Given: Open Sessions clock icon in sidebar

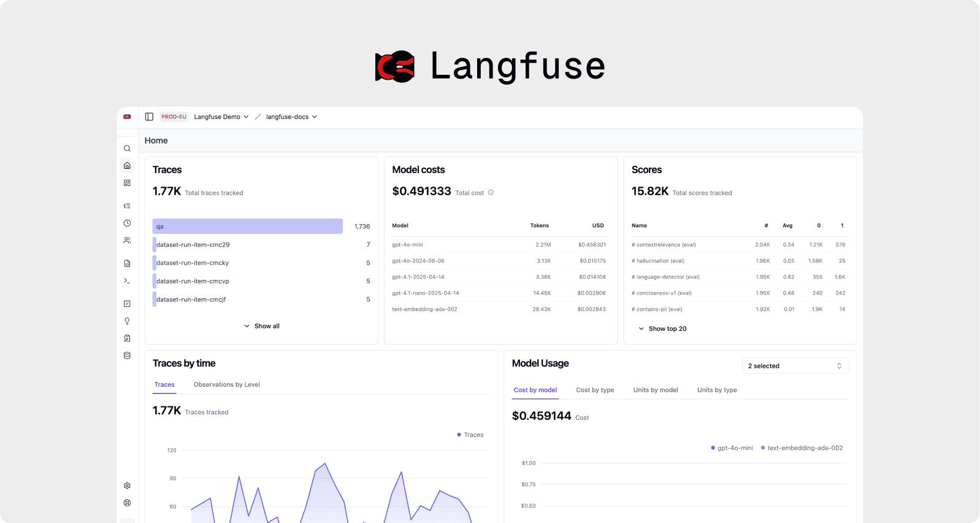Looking at the screenshot, I should (x=127, y=223).
